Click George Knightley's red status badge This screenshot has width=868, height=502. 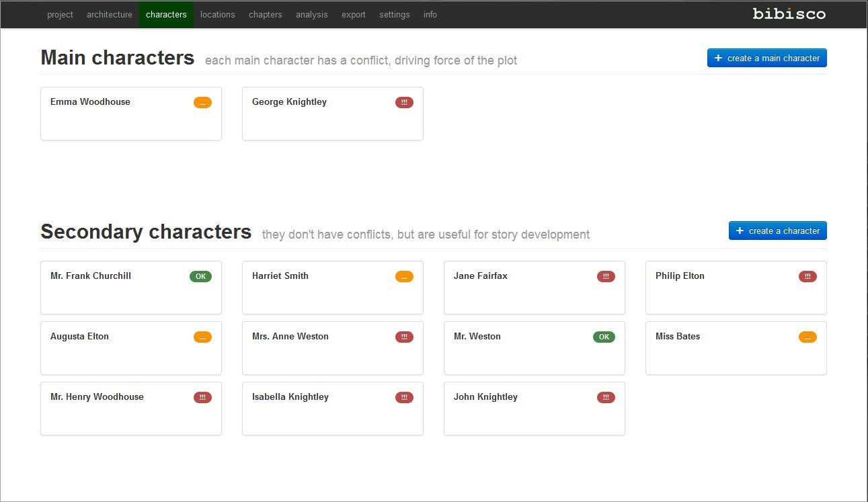[404, 103]
